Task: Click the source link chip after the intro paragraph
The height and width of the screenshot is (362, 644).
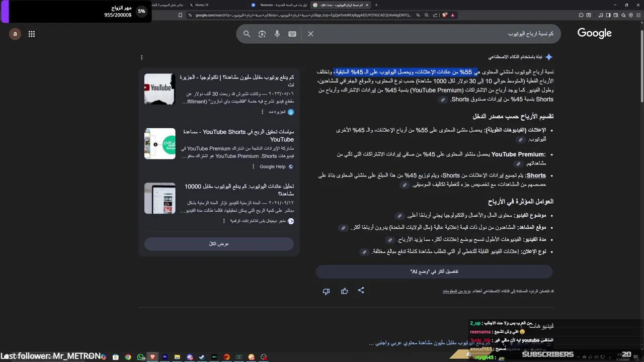Action: tap(443, 100)
